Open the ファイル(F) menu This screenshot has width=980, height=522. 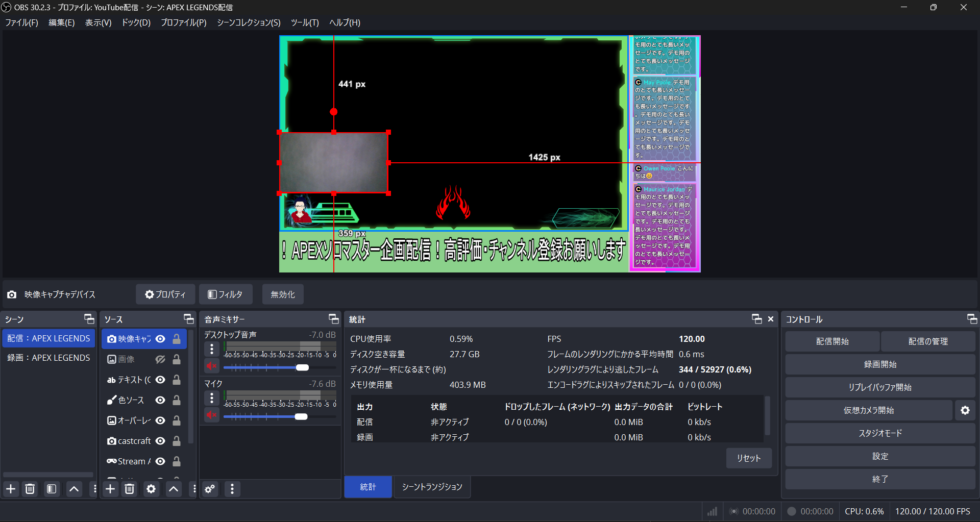pyautogui.click(x=21, y=22)
